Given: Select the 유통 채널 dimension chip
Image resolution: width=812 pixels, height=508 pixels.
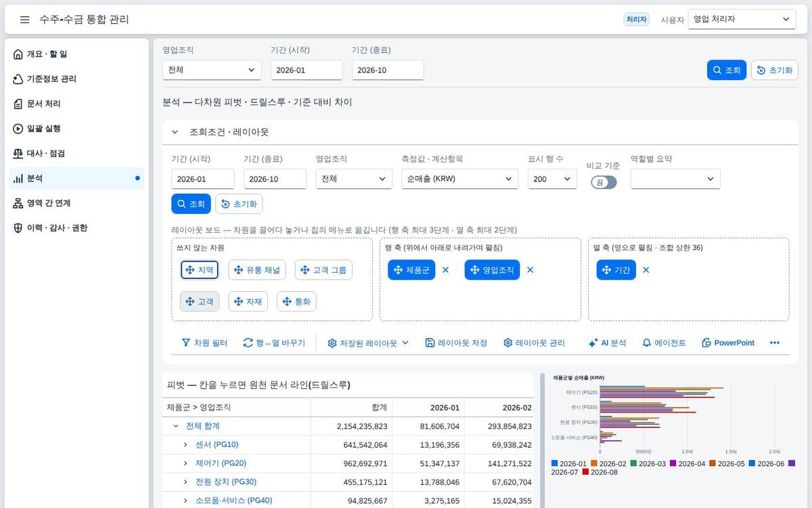Looking at the screenshot, I should point(257,270).
